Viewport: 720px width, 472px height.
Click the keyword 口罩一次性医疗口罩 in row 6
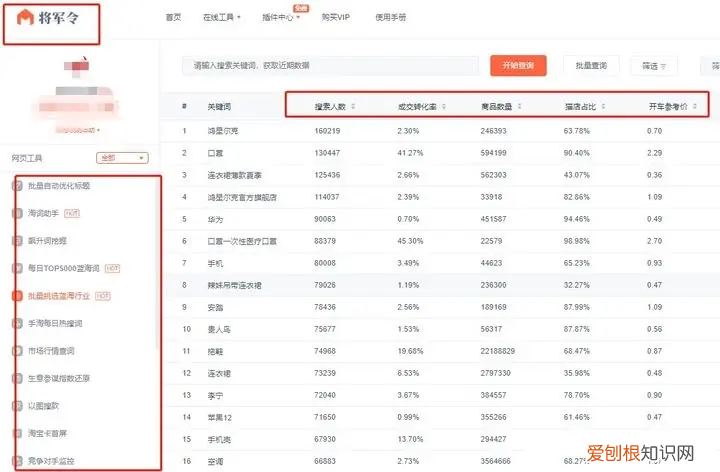coord(242,241)
